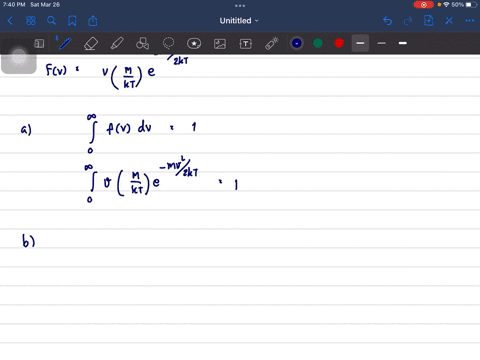Viewport: 480px width, 360px height.
Task: Bookmark the current page
Action: click(x=72, y=21)
